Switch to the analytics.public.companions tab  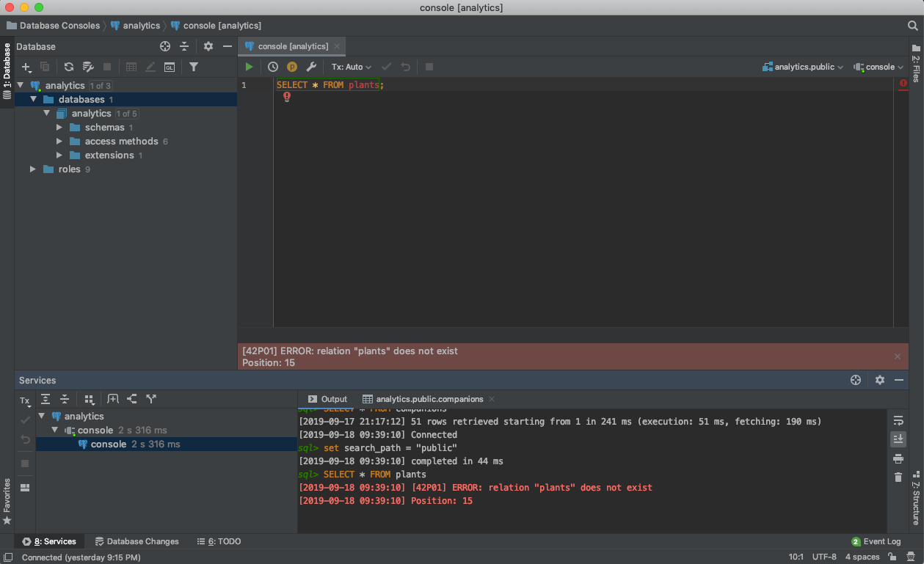(429, 399)
